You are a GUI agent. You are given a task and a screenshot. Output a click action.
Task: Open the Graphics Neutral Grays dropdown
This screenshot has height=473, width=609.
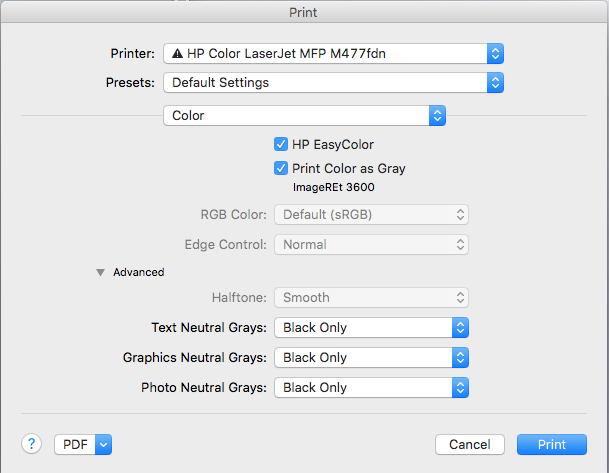pyautogui.click(x=372, y=357)
